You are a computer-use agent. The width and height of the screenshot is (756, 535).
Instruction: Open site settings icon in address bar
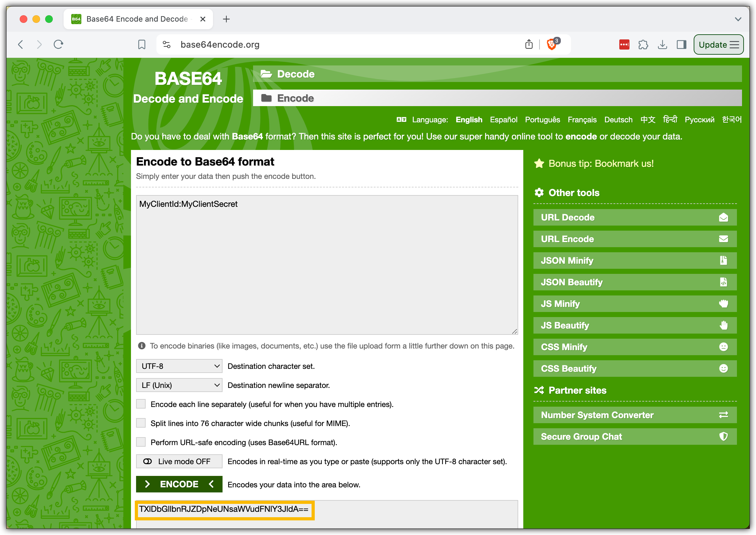tap(167, 44)
